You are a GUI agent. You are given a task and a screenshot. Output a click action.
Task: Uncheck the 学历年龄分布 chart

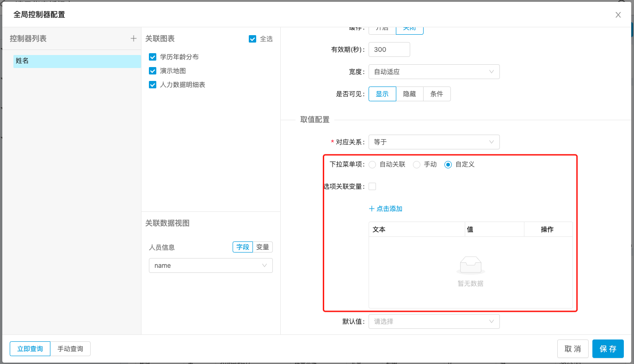[x=153, y=57]
